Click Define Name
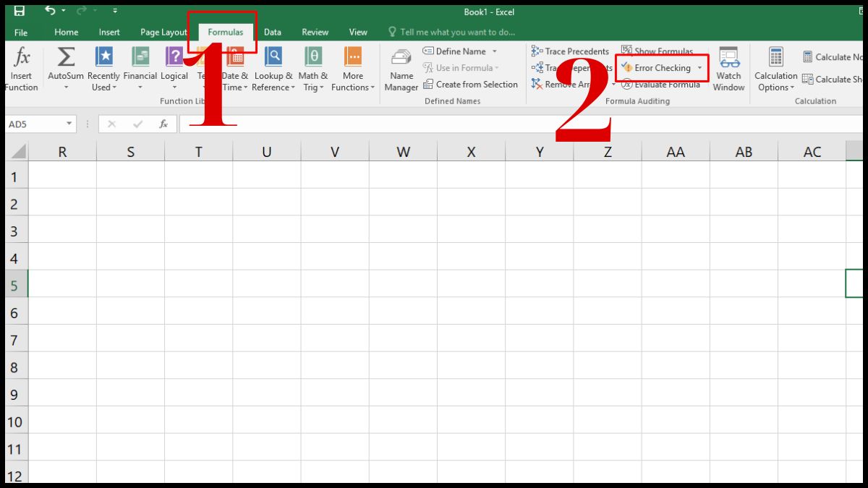This screenshot has width=868, height=488. point(455,51)
